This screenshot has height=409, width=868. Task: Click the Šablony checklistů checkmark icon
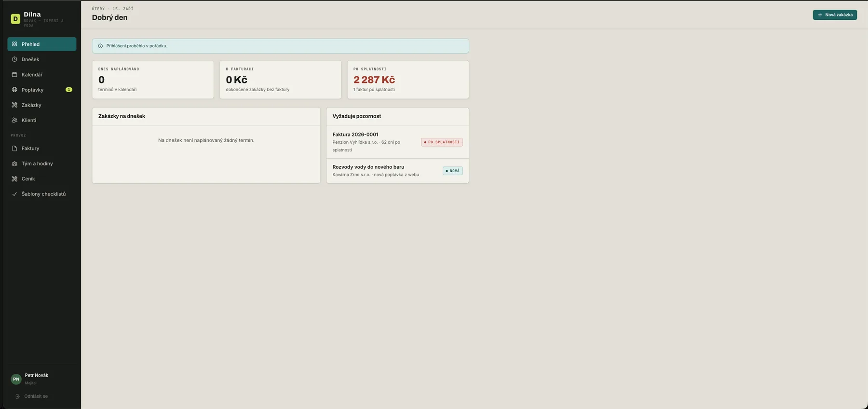point(14,194)
